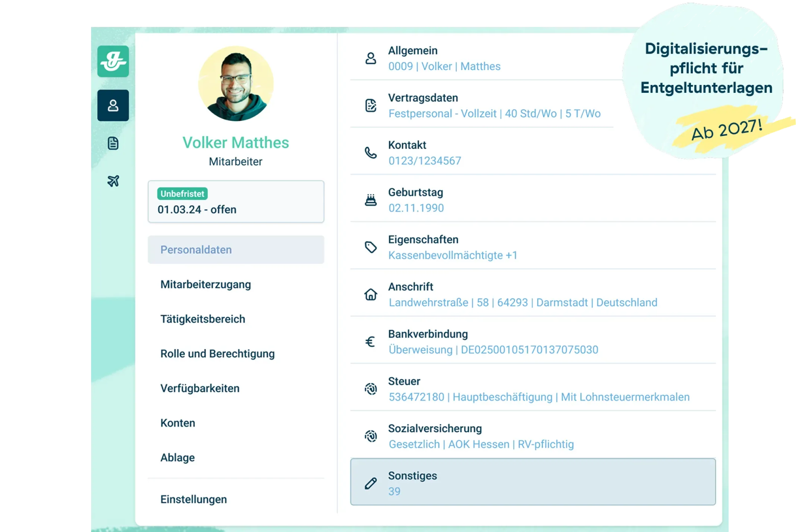Click the euro icon beside Bankverbindung

pyautogui.click(x=370, y=342)
